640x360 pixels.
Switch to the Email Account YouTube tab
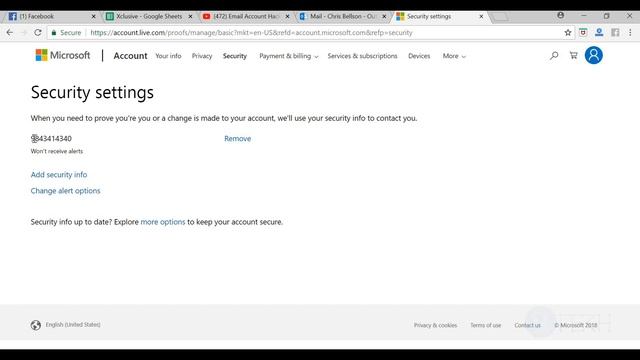point(246,16)
